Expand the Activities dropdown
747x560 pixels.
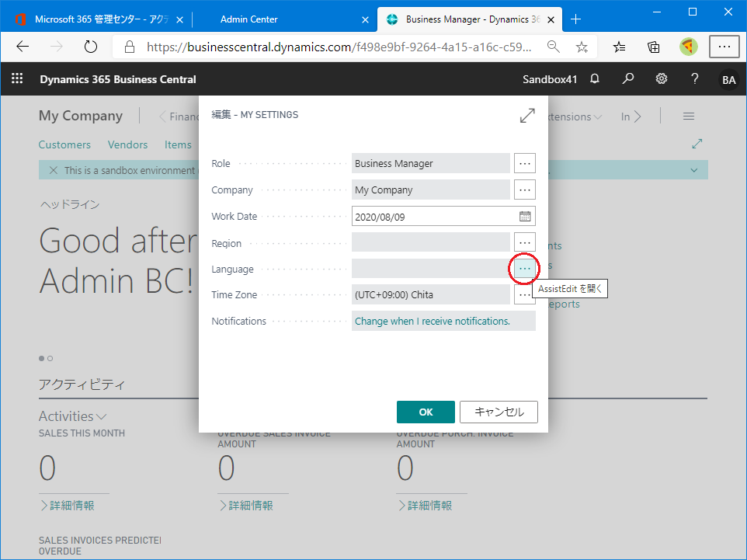pyautogui.click(x=72, y=416)
